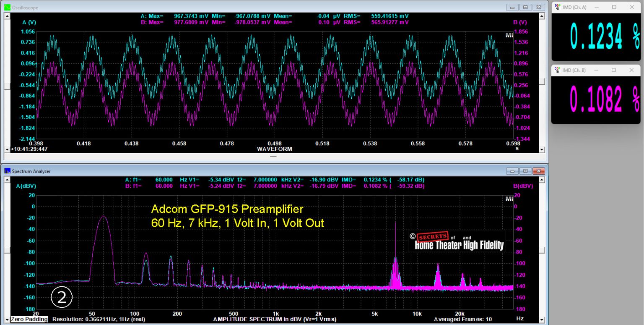Click the DDP icon on IMD (Ch. B) window
This screenshot has width=644, height=325.
click(558, 70)
